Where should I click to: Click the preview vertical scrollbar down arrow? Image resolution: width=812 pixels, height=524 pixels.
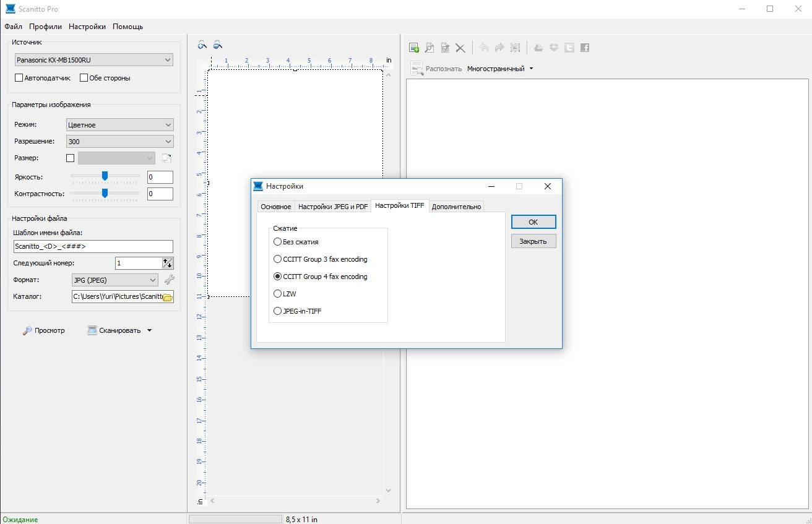coord(388,490)
